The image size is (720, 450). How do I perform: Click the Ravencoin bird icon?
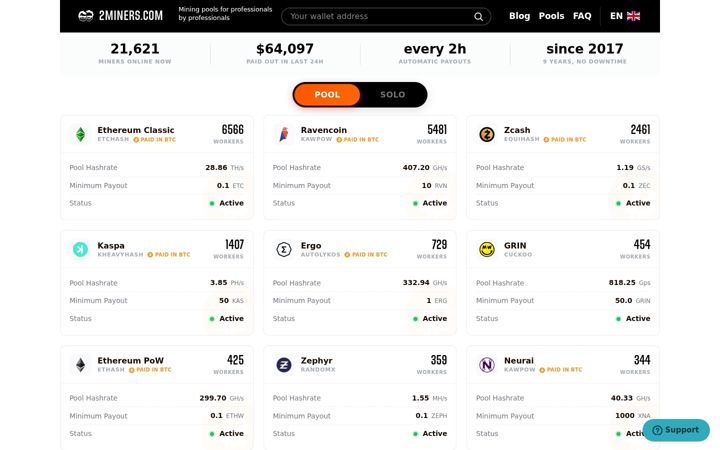coord(284,135)
